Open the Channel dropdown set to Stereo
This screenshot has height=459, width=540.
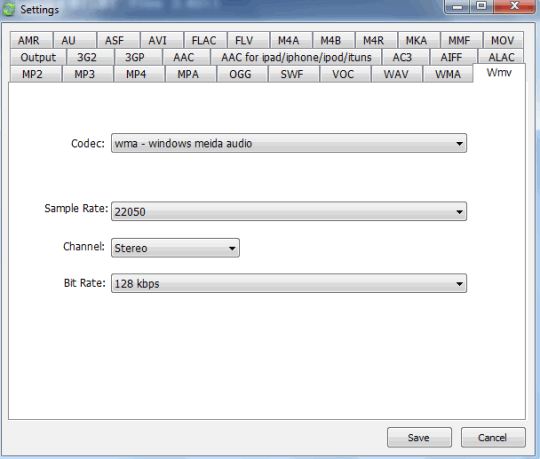pyautogui.click(x=175, y=248)
